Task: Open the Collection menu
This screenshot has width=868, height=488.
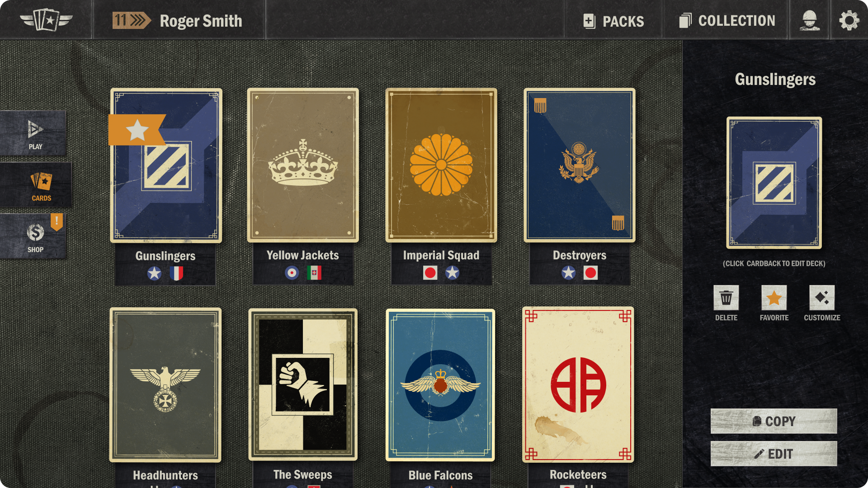Action: [x=727, y=21]
